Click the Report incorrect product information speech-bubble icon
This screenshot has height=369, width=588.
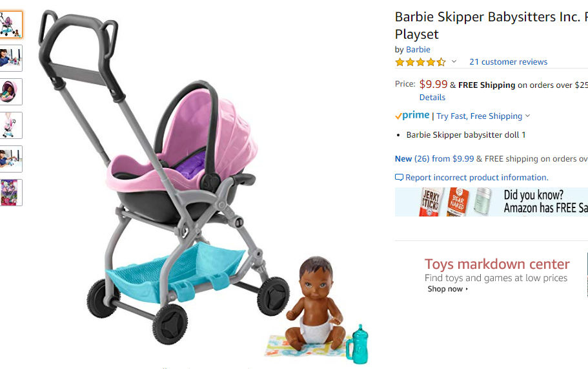pyautogui.click(x=399, y=177)
